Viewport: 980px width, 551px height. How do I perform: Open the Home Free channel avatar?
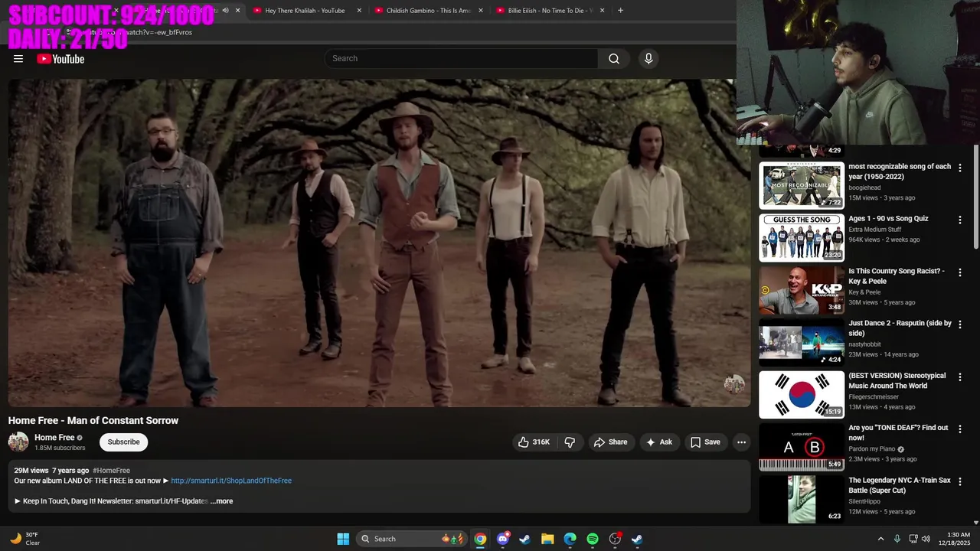(18, 442)
